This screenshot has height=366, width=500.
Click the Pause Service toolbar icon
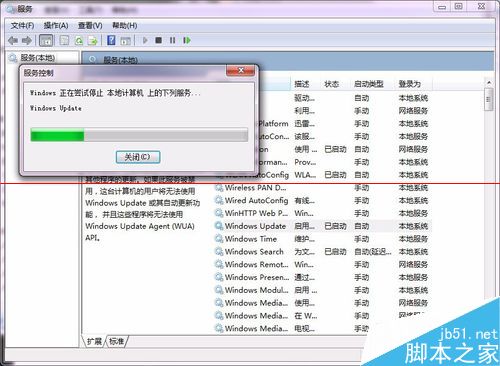(x=172, y=40)
